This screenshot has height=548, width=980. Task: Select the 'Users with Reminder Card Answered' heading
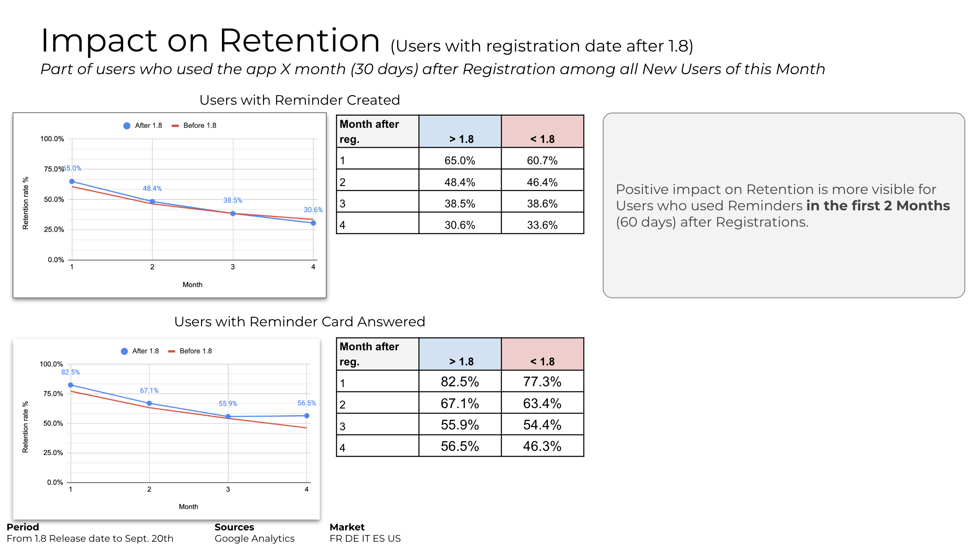coord(299,322)
